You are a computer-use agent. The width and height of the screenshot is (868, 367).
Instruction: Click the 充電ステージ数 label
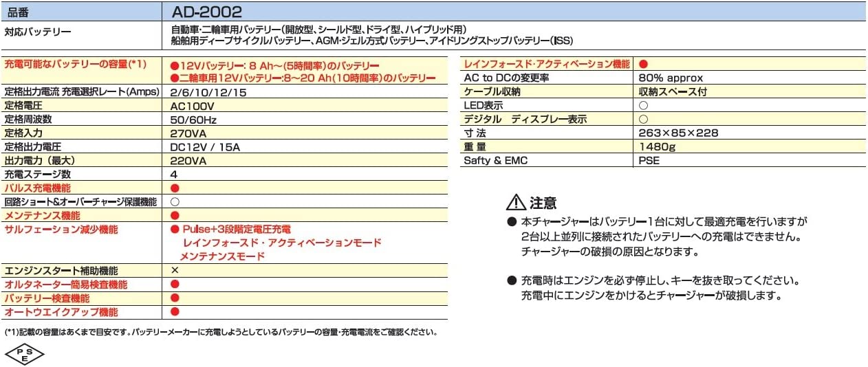38,175
